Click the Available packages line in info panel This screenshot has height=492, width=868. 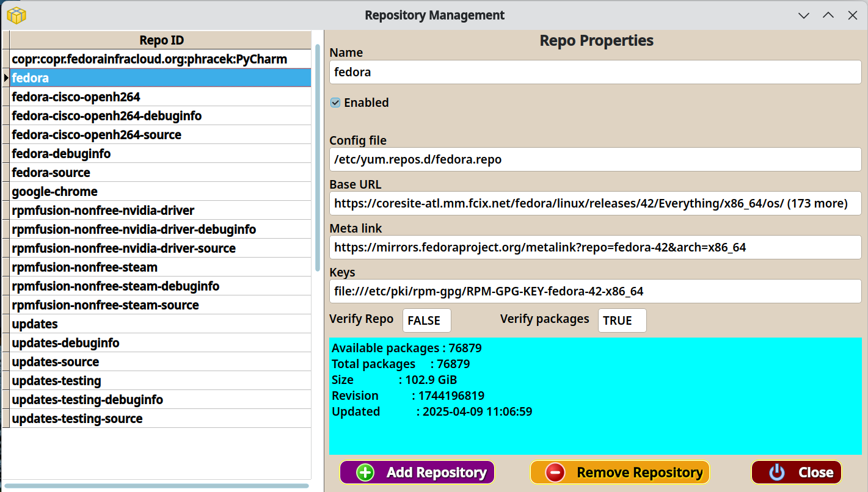point(407,349)
